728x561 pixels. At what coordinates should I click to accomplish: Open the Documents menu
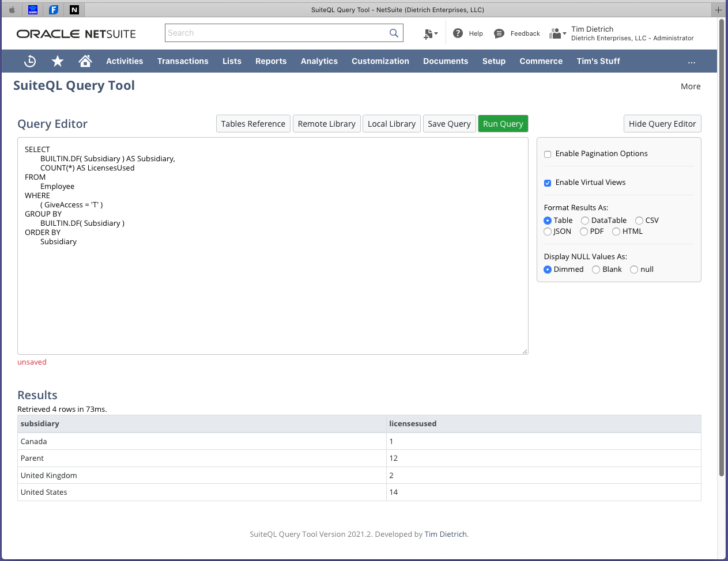point(446,61)
